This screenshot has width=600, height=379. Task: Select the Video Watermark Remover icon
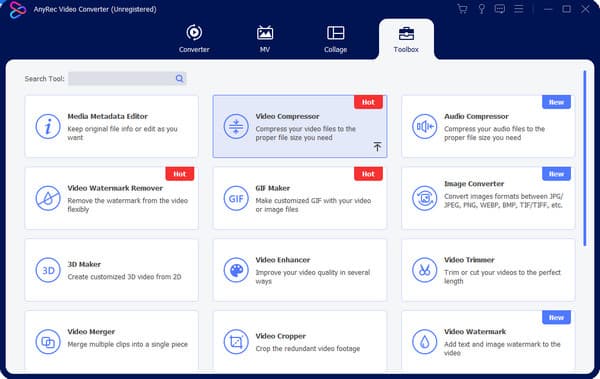(48, 198)
